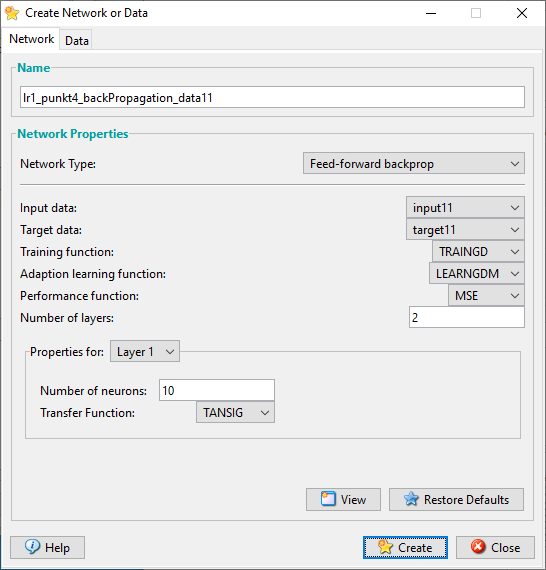This screenshot has height=570, width=546.
Task: Click the "Input data:" label
Action: (48, 208)
